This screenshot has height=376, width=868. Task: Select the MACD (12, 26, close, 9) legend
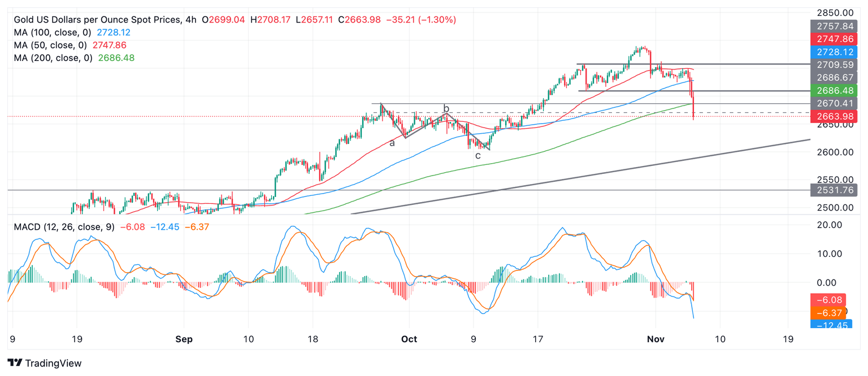pyautogui.click(x=64, y=227)
